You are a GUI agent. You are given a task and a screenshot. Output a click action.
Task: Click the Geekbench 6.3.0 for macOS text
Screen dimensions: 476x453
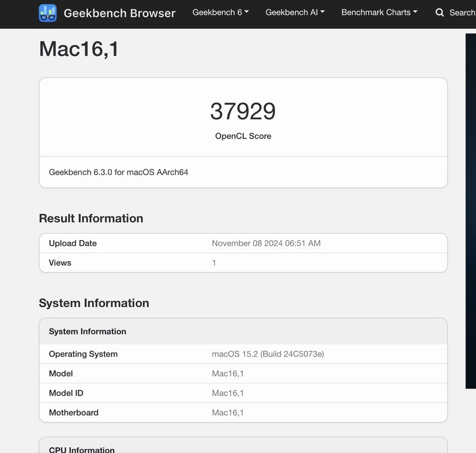(x=118, y=172)
